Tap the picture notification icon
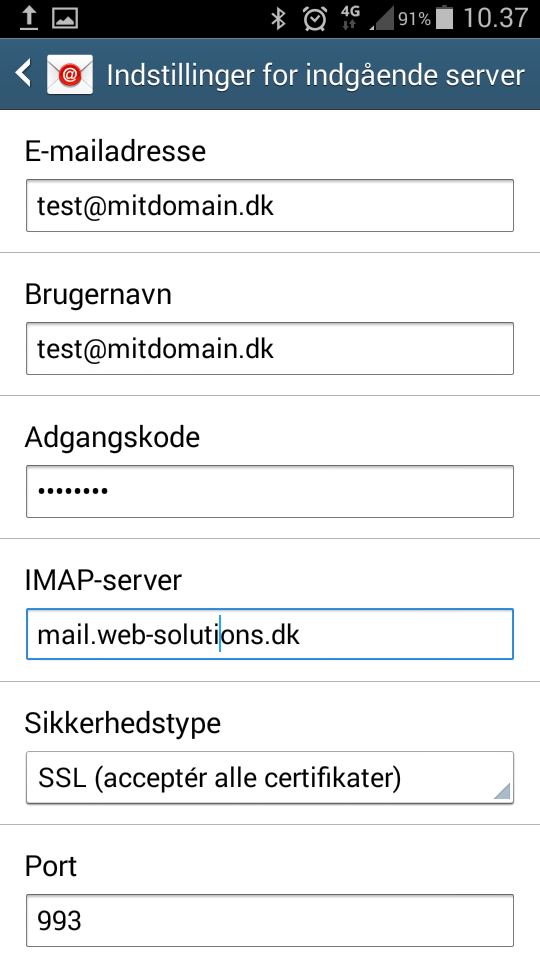 pyautogui.click(x=65, y=19)
